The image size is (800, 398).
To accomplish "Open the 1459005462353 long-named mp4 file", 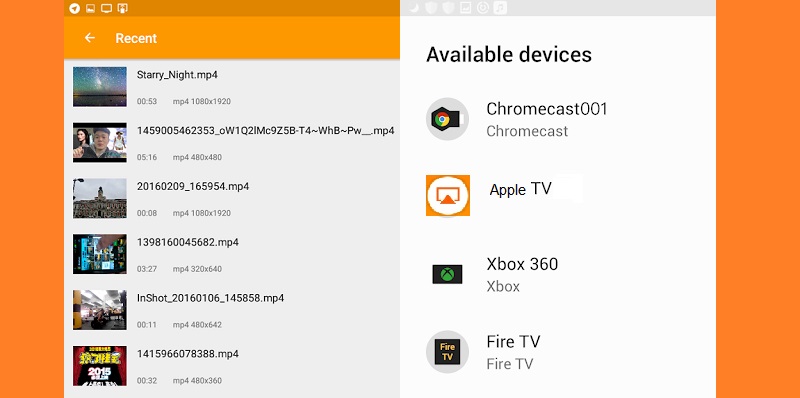I will [232, 142].
